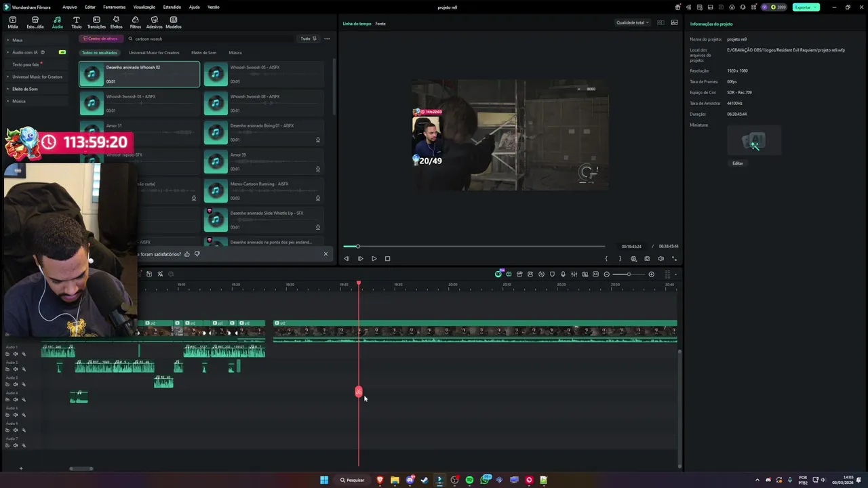
Task: Switch to the Efeito de Som results tab
Action: [x=203, y=53]
